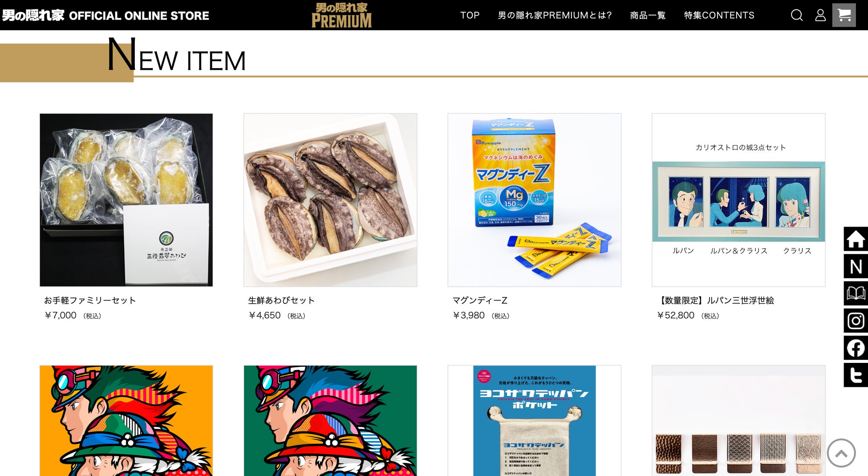Open the Instagram icon
Viewport: 868px width, 476px height.
(x=856, y=321)
